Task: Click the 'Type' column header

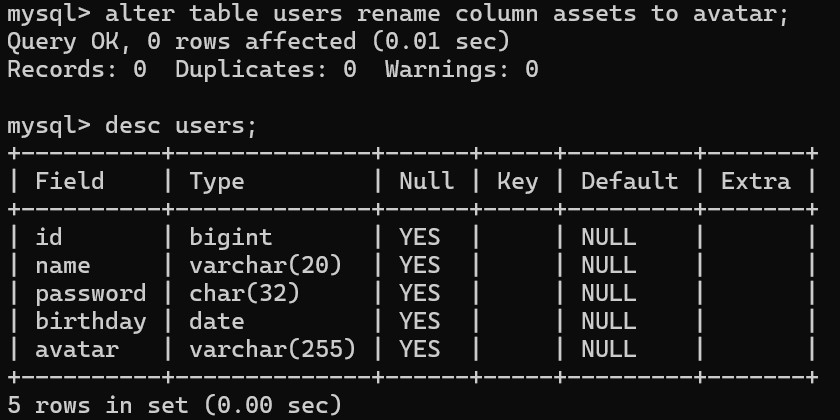Action: pos(216,181)
